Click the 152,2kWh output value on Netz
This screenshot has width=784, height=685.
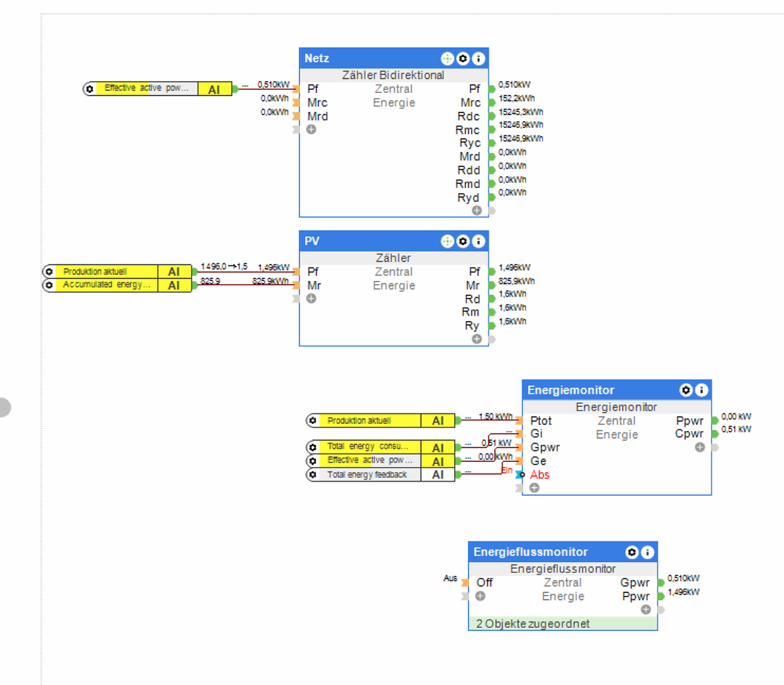(x=516, y=99)
